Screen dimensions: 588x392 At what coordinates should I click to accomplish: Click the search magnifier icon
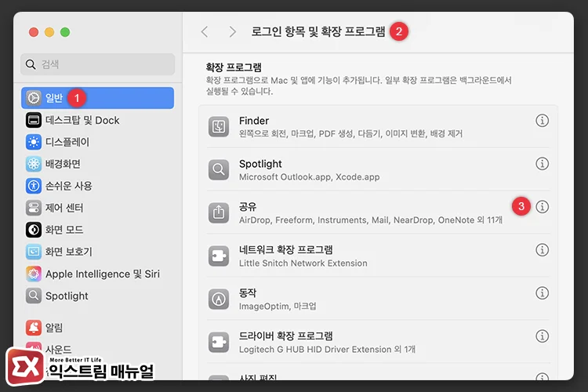tap(31, 64)
